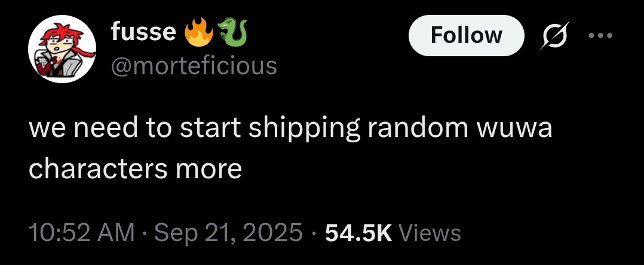Screen dimensions: 644x265
Task: Click the Sep 21, 2025 date
Action: 228,233
